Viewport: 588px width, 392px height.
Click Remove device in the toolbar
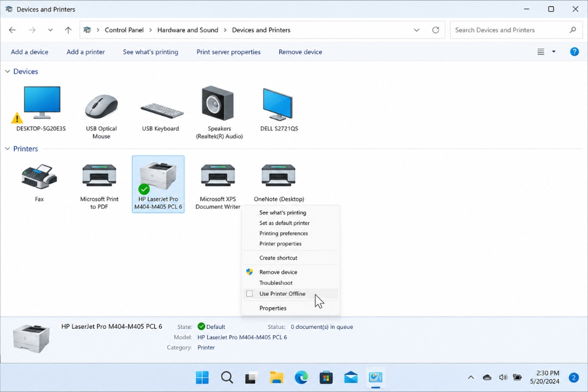point(300,52)
